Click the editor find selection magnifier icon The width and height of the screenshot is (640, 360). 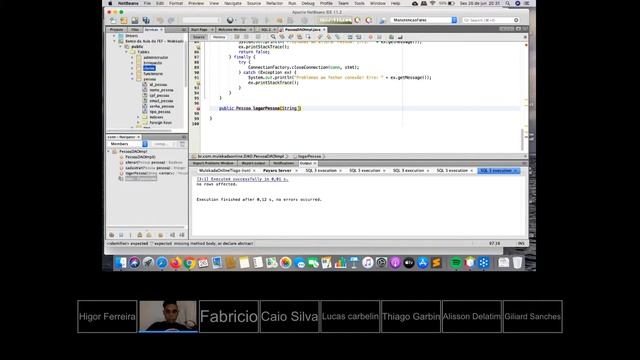pos(273,37)
